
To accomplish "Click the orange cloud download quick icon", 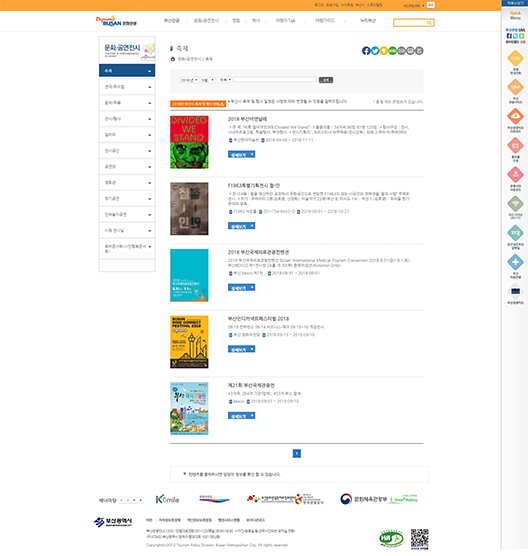I will (515, 116).
